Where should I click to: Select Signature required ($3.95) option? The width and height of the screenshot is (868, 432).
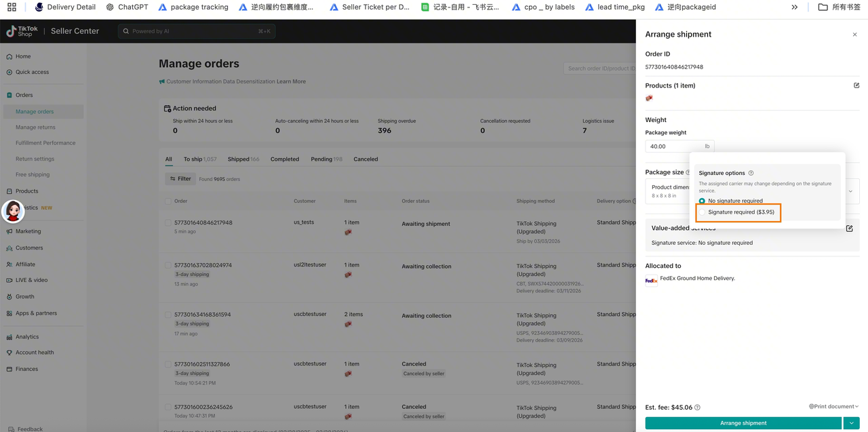point(703,212)
